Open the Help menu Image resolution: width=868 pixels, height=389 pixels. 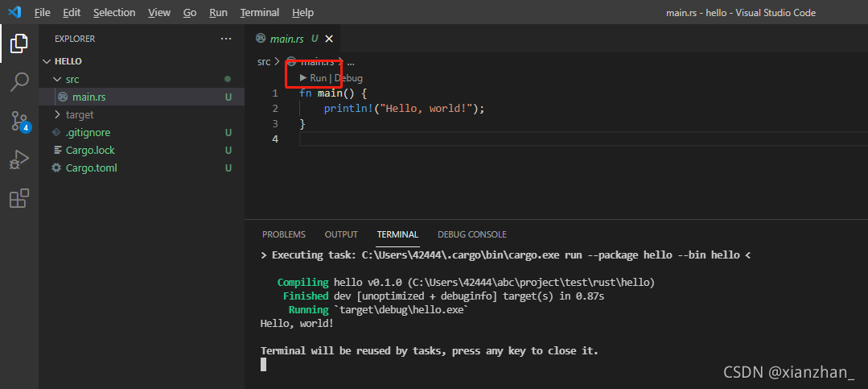click(x=302, y=12)
